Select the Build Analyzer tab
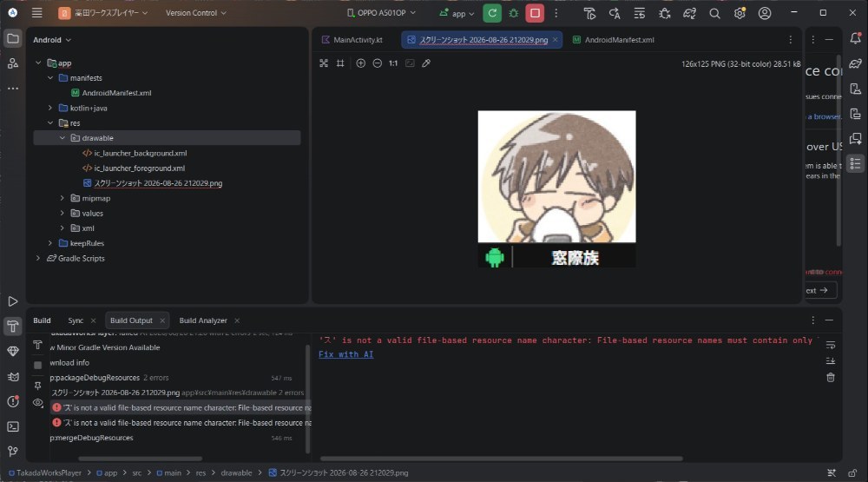The width and height of the screenshot is (868, 482). click(203, 320)
